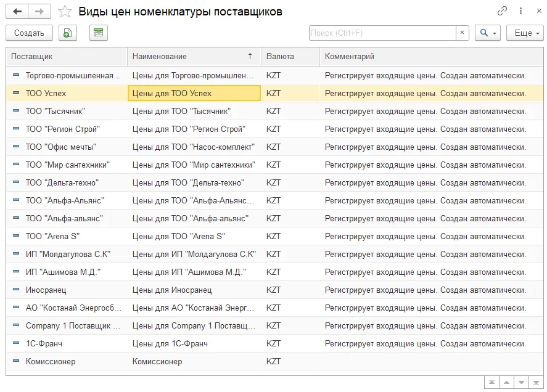Sort by the Комментарий column header

[432, 57]
